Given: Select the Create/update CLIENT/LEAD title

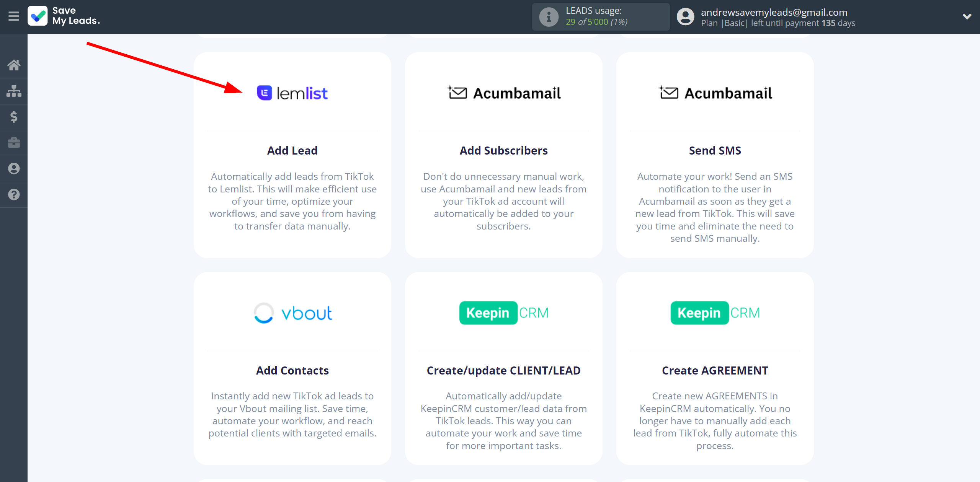Looking at the screenshot, I should [x=504, y=371].
